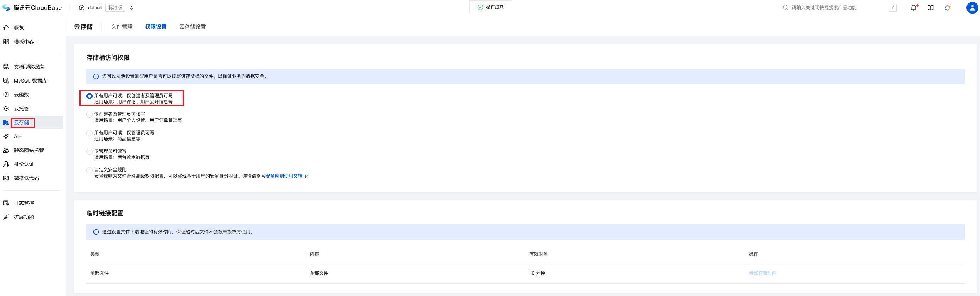Open 云存储 menu item
Viewport: 980px width, 296px height.
[x=22, y=122]
